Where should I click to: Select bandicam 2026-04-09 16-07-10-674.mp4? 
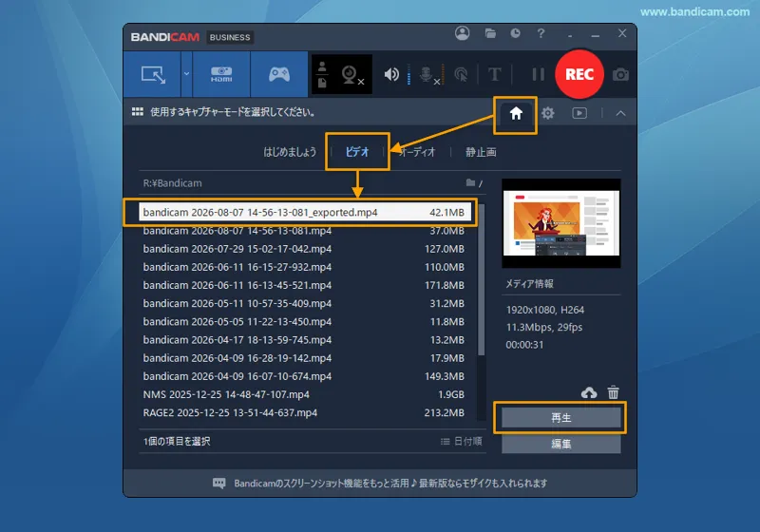coord(305,376)
